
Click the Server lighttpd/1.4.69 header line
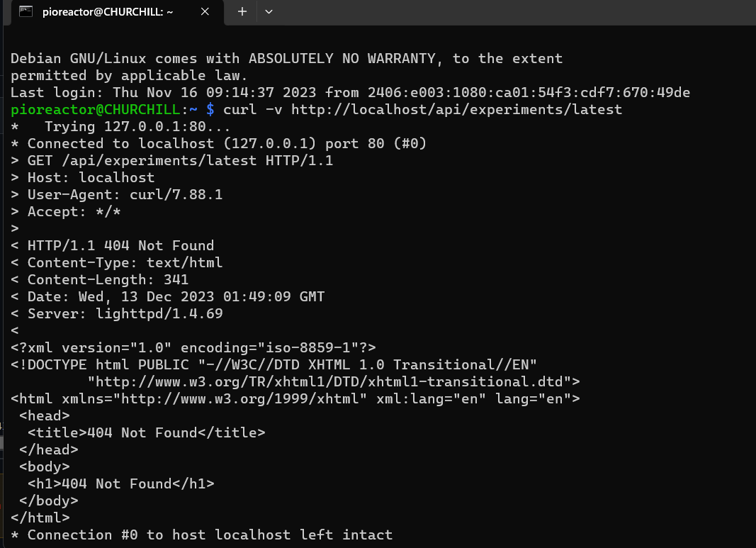[117, 313]
